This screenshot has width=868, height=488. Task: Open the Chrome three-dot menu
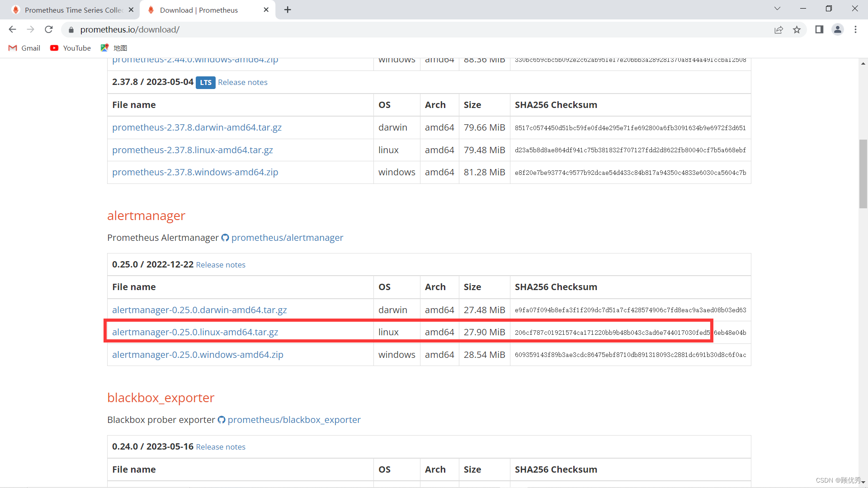click(855, 29)
